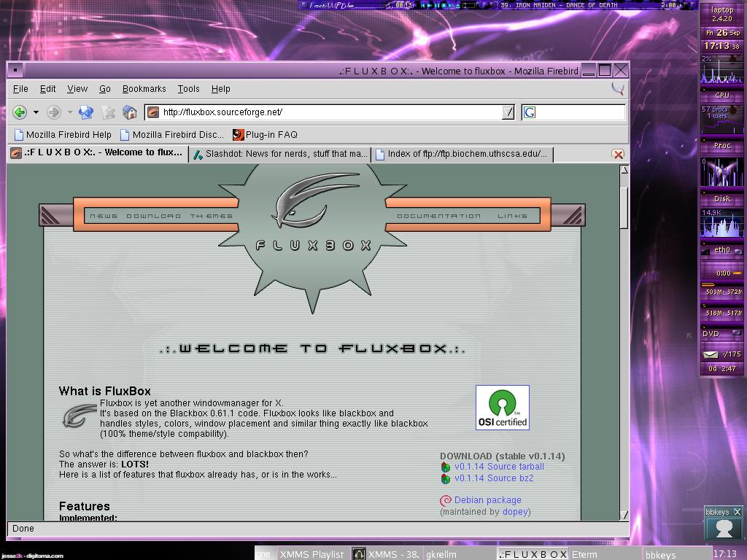Click the v0.1.14 Source tarball link
747x560 pixels.
pyautogui.click(x=499, y=467)
